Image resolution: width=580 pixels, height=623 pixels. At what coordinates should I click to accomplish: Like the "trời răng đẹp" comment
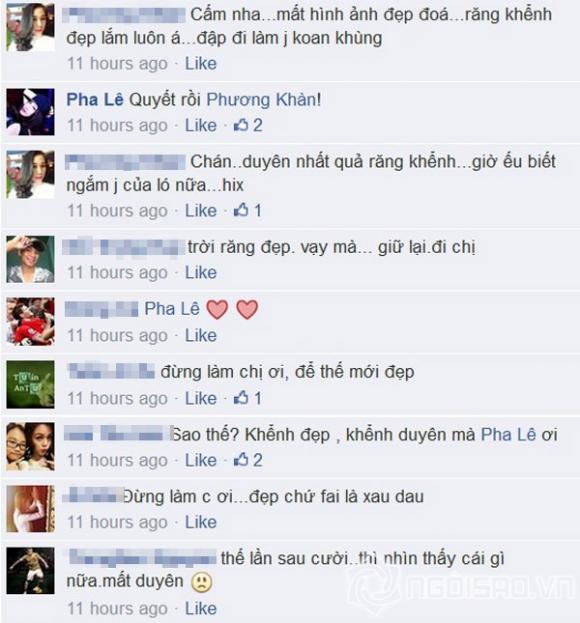[201, 273]
